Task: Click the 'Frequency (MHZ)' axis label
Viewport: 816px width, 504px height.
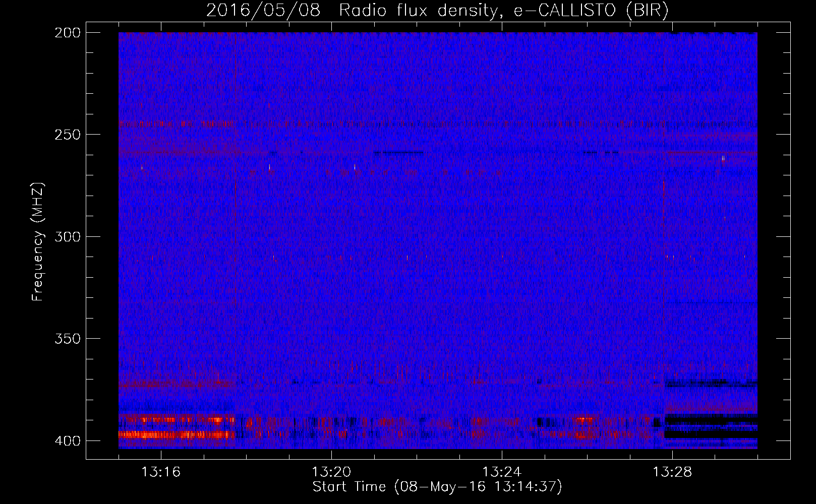Action: coord(38,241)
